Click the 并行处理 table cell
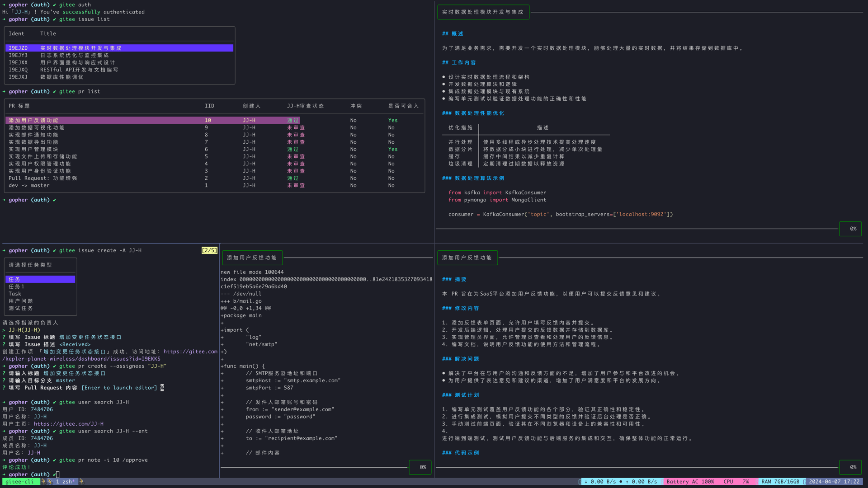This screenshot has height=488, width=868. [x=461, y=142]
